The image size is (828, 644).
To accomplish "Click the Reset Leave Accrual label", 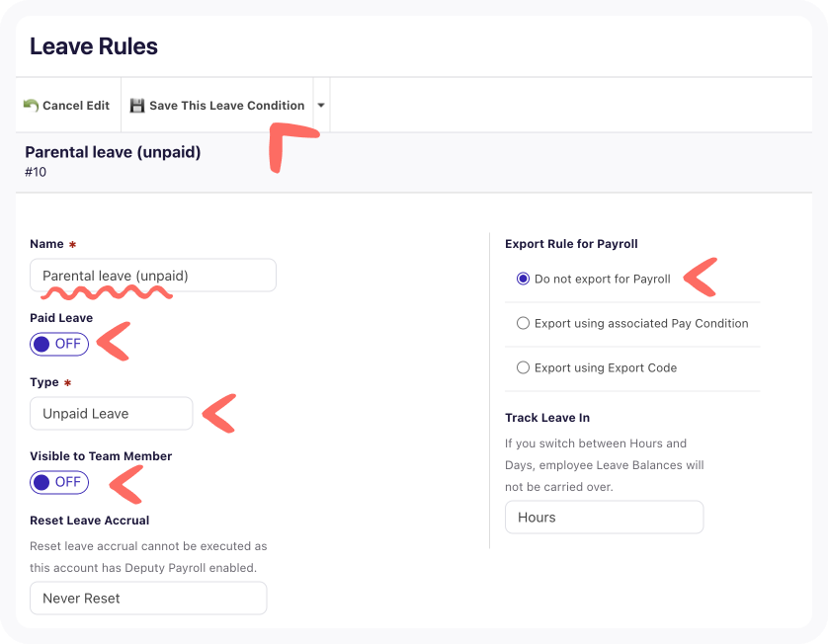I will [89, 521].
